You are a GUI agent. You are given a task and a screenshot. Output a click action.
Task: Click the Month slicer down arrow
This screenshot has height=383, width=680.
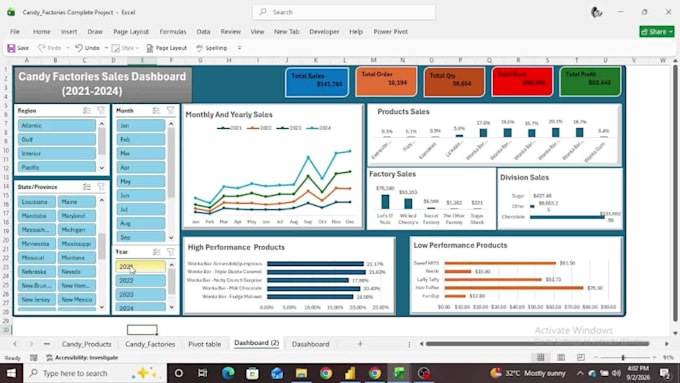[x=171, y=238]
